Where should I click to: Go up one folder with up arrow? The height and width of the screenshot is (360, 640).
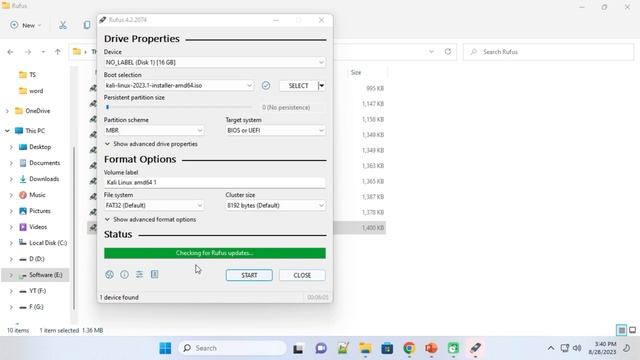(x=58, y=52)
